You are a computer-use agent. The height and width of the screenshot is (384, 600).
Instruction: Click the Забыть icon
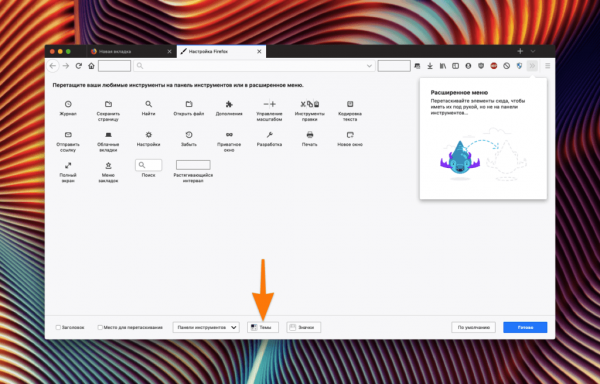coord(189,135)
